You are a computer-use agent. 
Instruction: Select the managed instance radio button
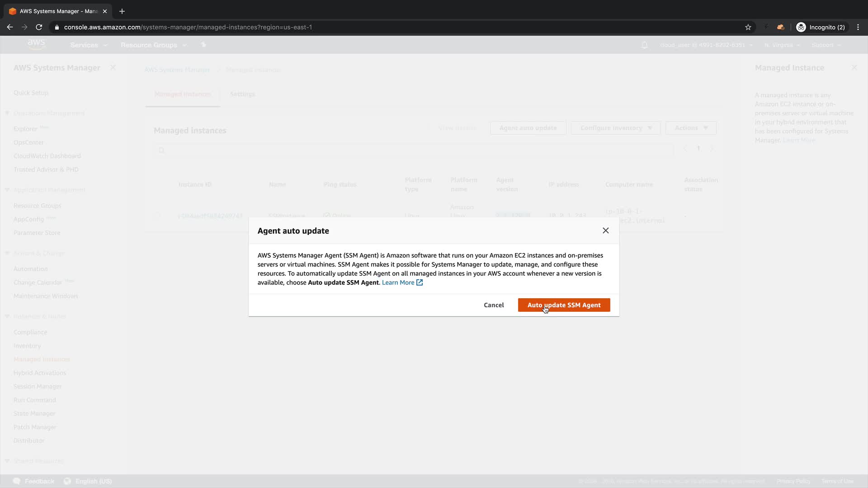(x=158, y=216)
